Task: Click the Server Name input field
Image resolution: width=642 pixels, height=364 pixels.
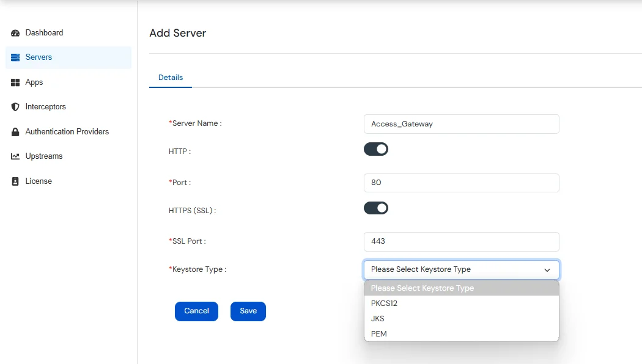Action: pos(462,124)
